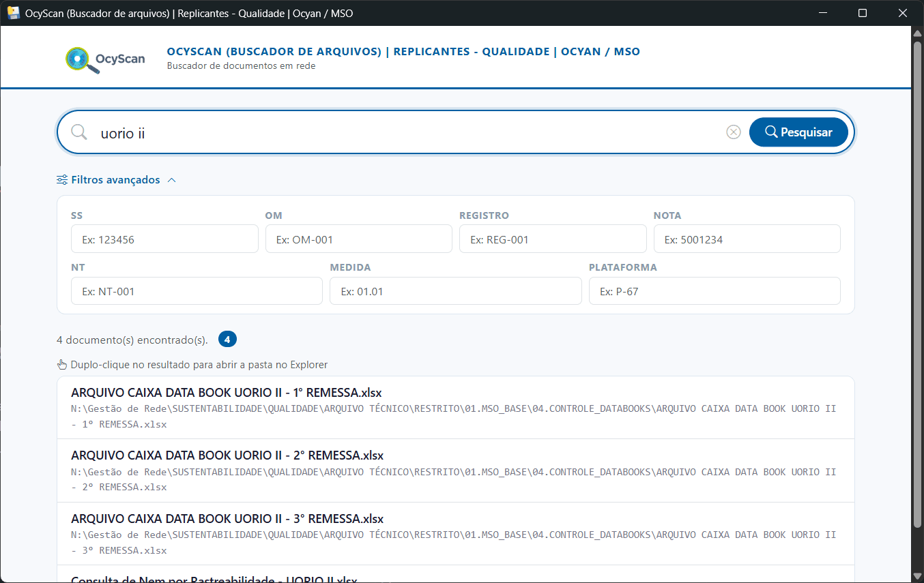Focus the PLATAFORMA filter input
The height and width of the screenshot is (583, 924).
[714, 290]
